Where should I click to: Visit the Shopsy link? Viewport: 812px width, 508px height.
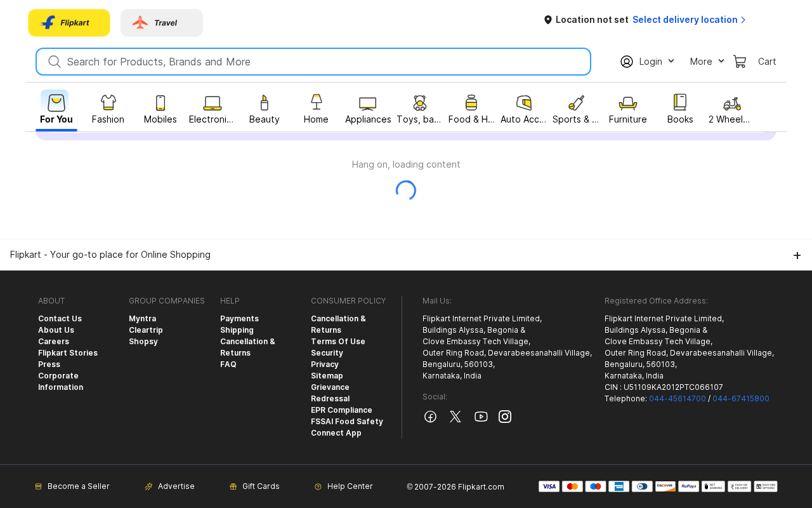[x=143, y=342]
